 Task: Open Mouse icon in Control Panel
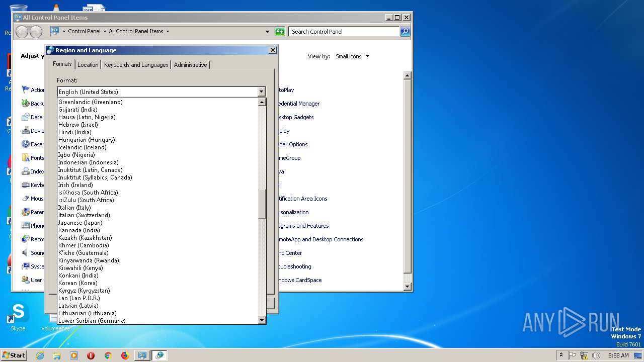(x=26, y=198)
